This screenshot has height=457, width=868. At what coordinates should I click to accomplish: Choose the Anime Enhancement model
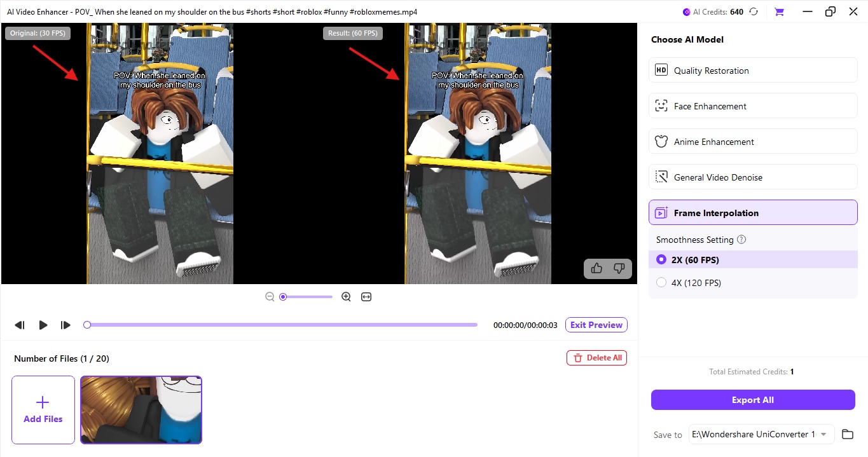point(753,142)
